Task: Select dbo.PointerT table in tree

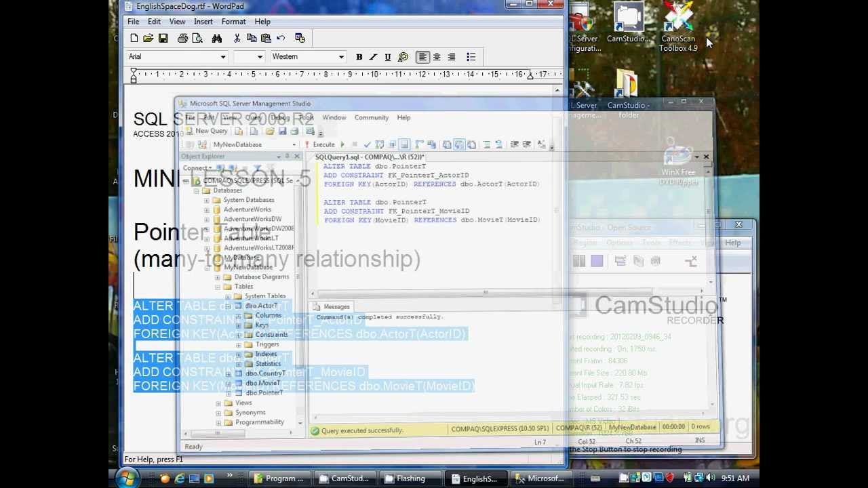Action: point(264,392)
